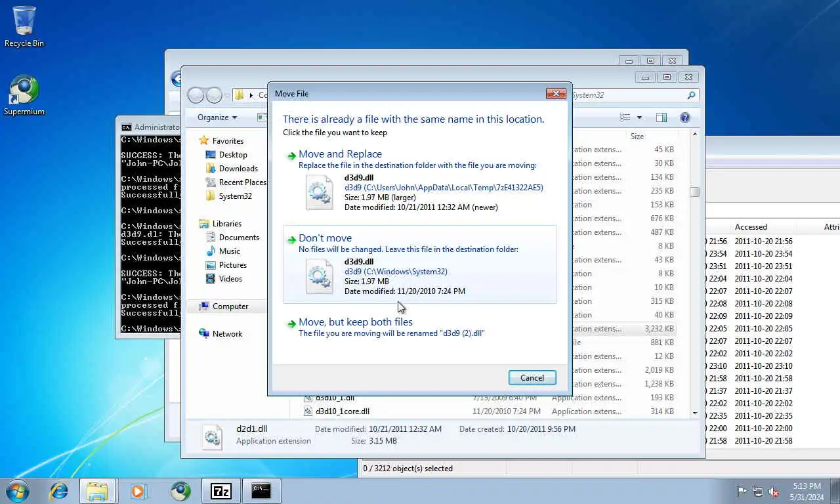The image size is (840, 504).
Task: Select Recent Places under Favorites
Action: point(242,182)
